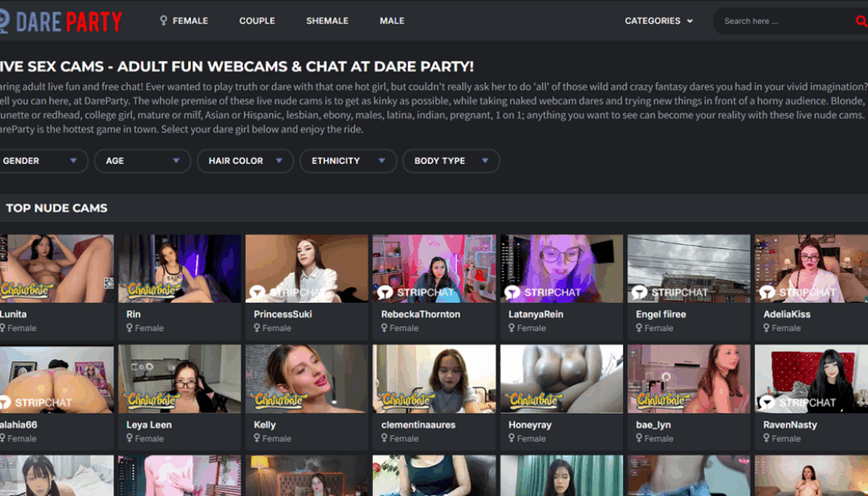Screen dimensions: 868x496
Task: Open the CATEGORIES dropdown in the header
Action: click(659, 20)
